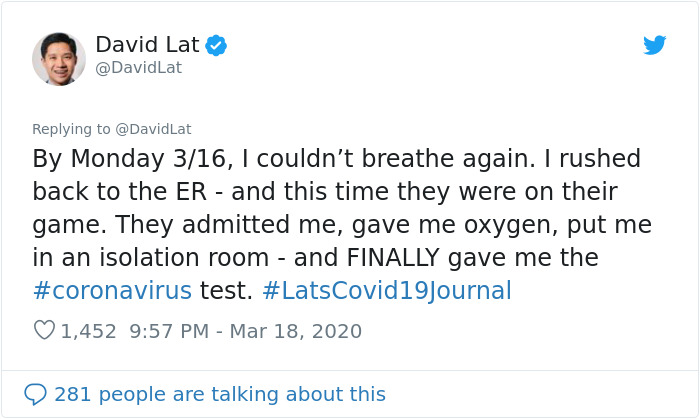
Task: Open David Lat's profile photo
Action: pyautogui.click(x=58, y=58)
